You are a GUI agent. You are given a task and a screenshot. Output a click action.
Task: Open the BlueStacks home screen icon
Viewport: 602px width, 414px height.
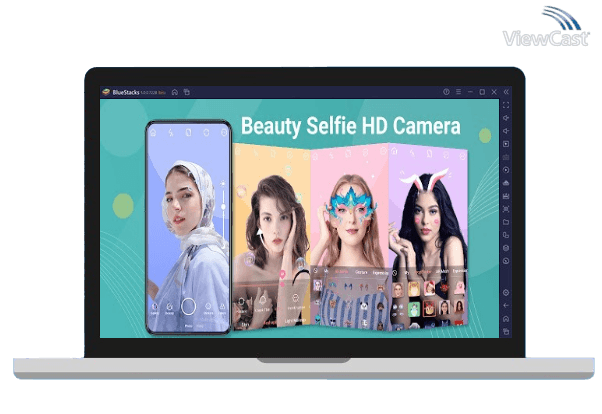point(175,92)
